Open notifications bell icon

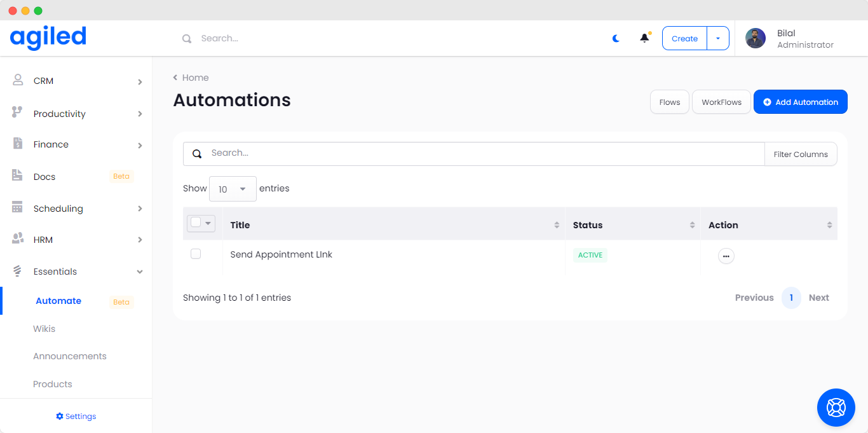[644, 38]
